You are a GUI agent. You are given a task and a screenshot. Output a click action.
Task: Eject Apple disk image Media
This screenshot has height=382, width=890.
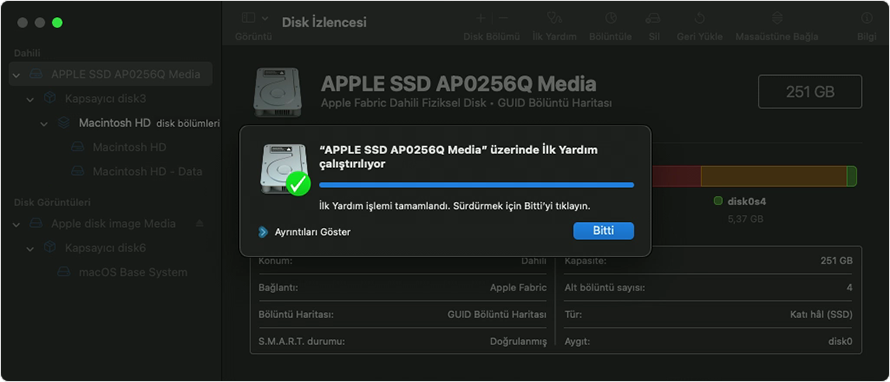point(199,224)
